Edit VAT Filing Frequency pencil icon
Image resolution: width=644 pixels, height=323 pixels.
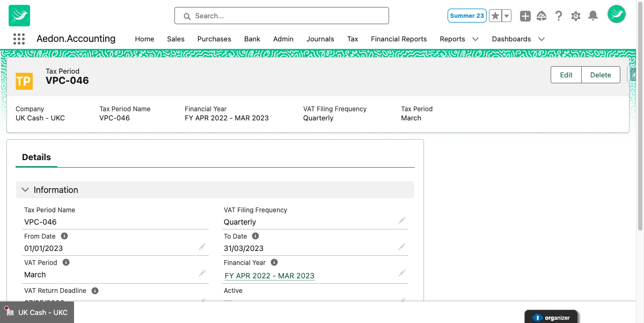(402, 220)
